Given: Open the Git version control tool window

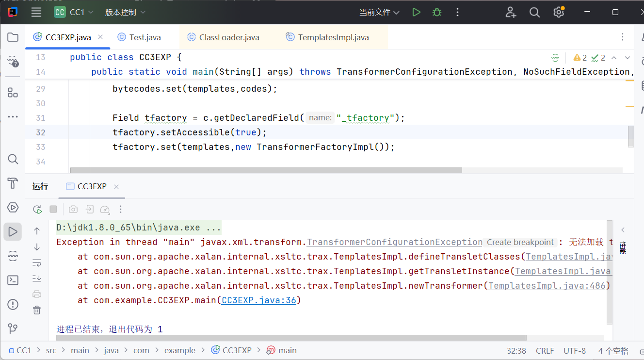Looking at the screenshot, I should 13,328.
